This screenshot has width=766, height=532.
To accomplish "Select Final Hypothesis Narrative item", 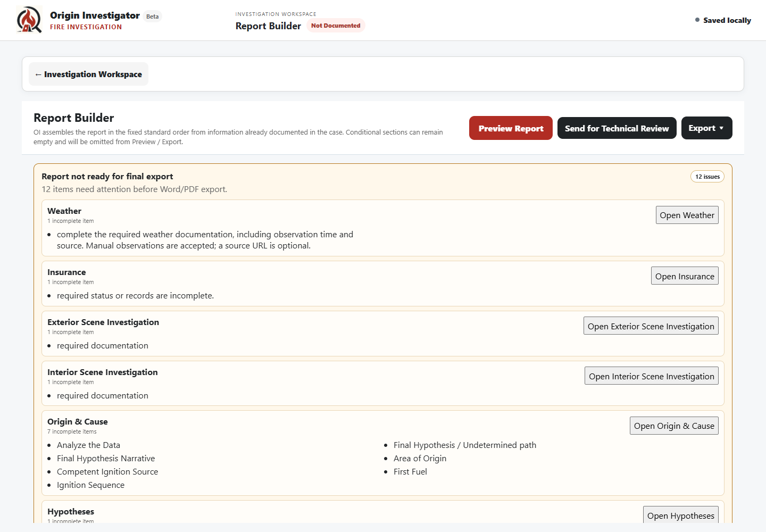I will click(106, 458).
